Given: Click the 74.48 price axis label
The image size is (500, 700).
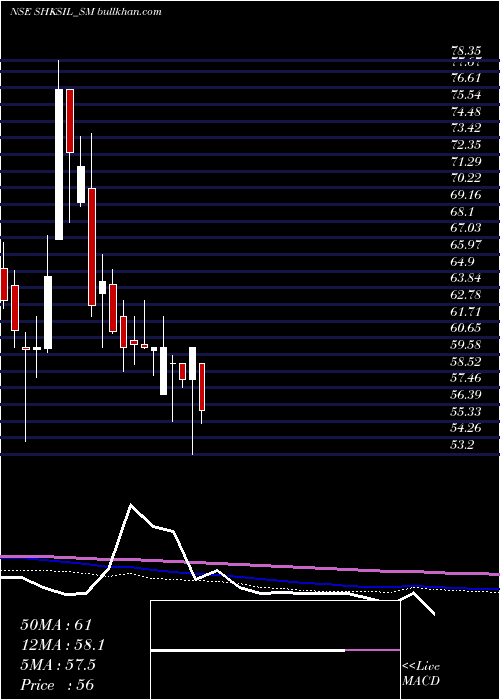Looking at the screenshot, I should pos(466,111).
